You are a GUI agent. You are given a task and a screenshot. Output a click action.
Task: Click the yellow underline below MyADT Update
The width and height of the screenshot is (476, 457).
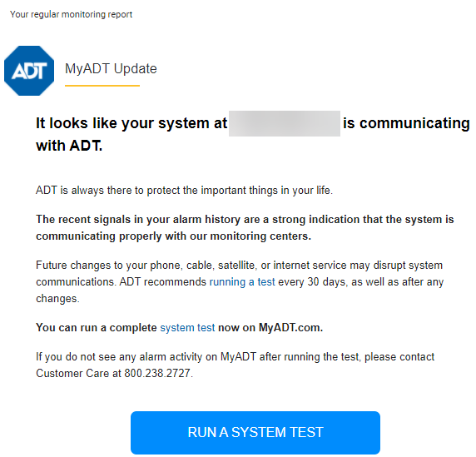click(x=102, y=86)
